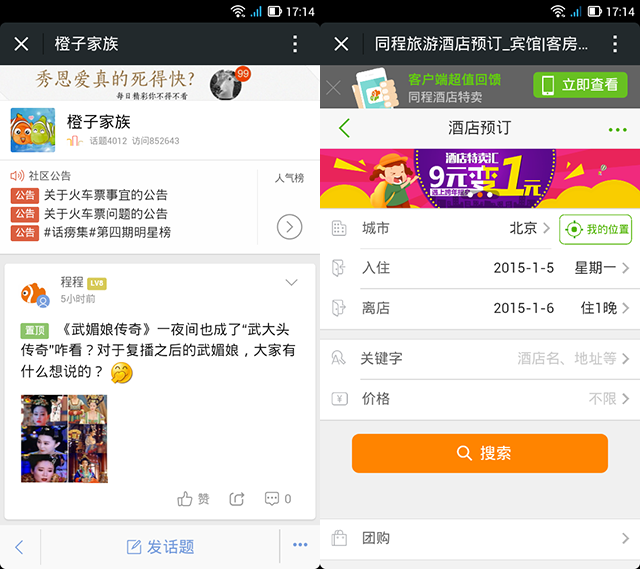The height and width of the screenshot is (569, 640).
Task: Open #话痨集#第四期明星榜 announcement
Action: click(x=107, y=232)
